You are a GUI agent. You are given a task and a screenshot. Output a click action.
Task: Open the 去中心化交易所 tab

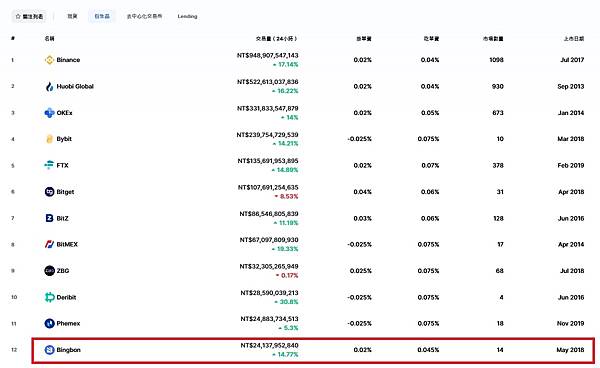pos(145,16)
